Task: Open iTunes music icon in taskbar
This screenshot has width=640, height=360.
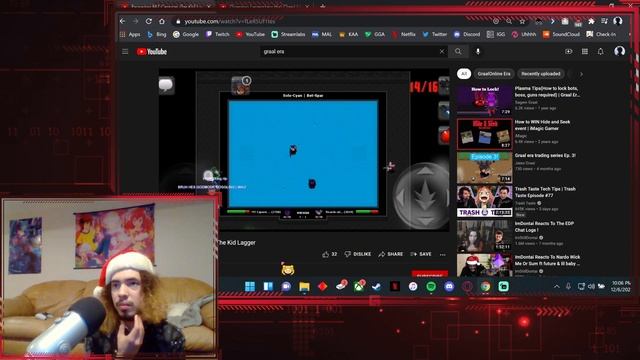Action: [413, 287]
